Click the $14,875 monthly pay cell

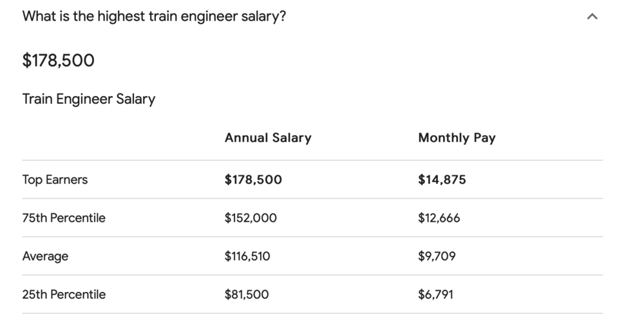[x=442, y=180]
